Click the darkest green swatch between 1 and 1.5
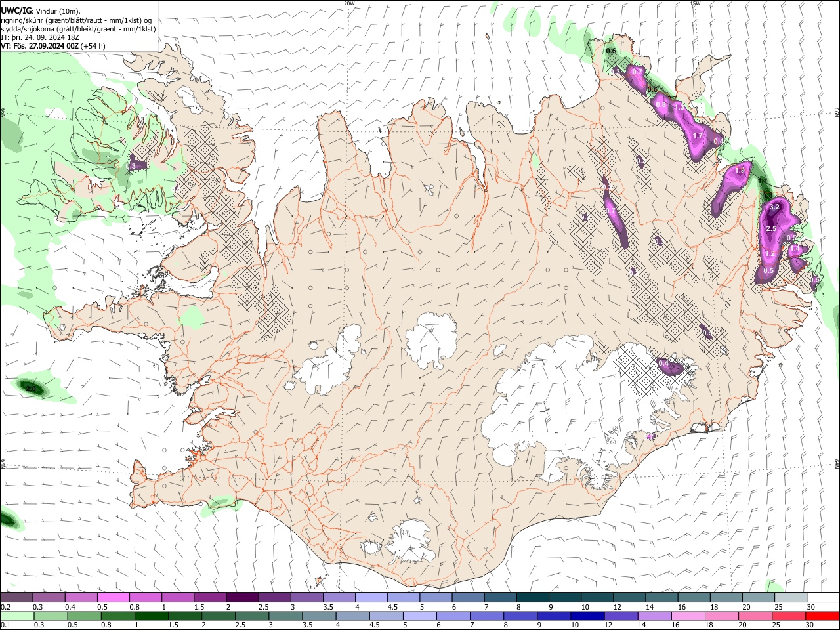 coord(152,616)
